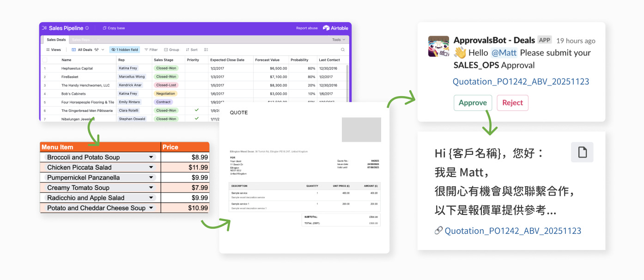Open the All Deals view dropdown chevron
The width and height of the screenshot is (644, 280).
point(103,49)
